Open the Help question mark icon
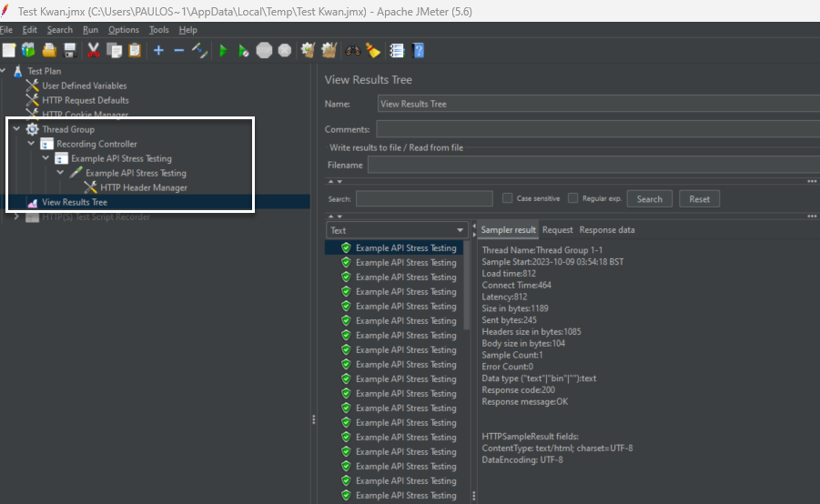This screenshot has height=504, width=820. (x=419, y=50)
